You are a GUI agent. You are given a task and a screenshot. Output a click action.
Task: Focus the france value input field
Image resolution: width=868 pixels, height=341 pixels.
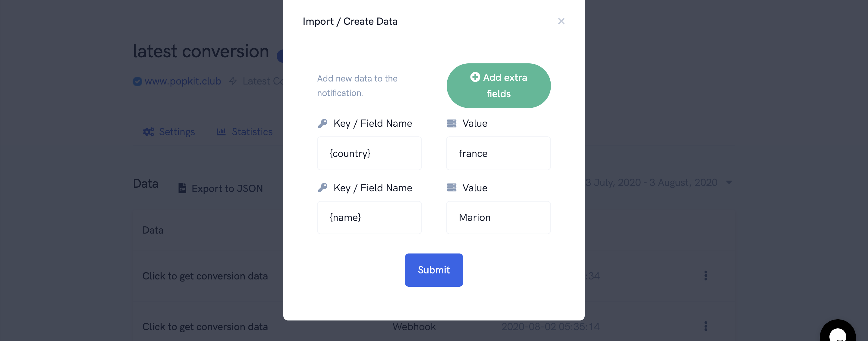[498, 154]
